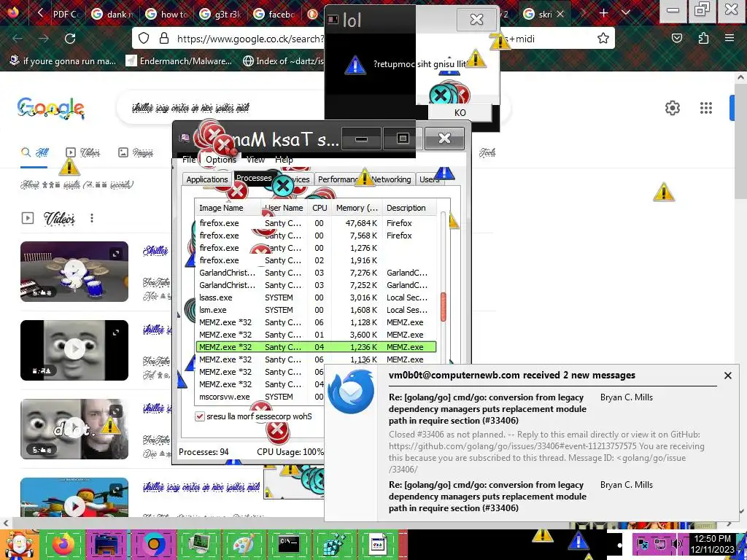Select the lsass.exe process row
Screen dimensions: 747x560
316,297
